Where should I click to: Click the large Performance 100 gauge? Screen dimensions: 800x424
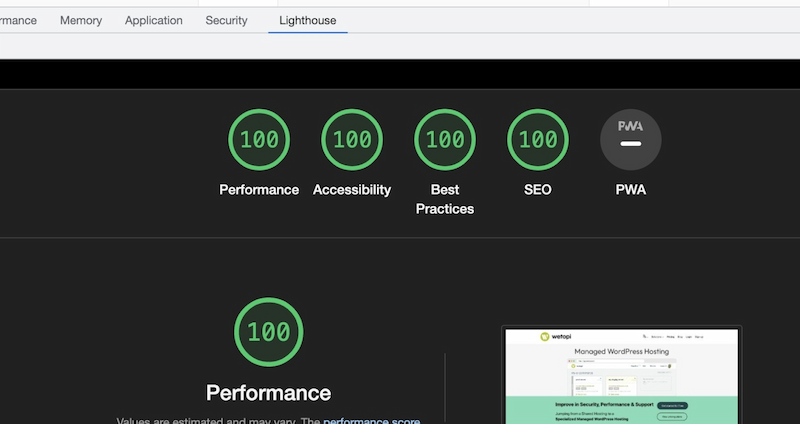[x=268, y=332]
